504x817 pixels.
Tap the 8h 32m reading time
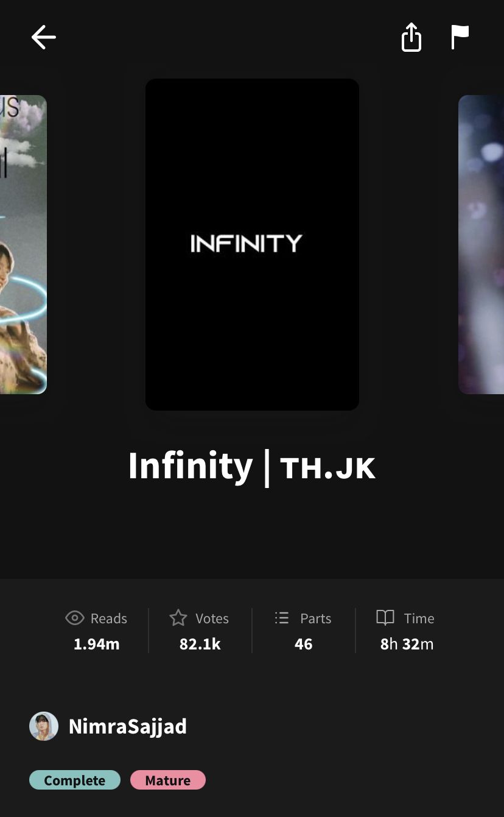pyautogui.click(x=407, y=644)
